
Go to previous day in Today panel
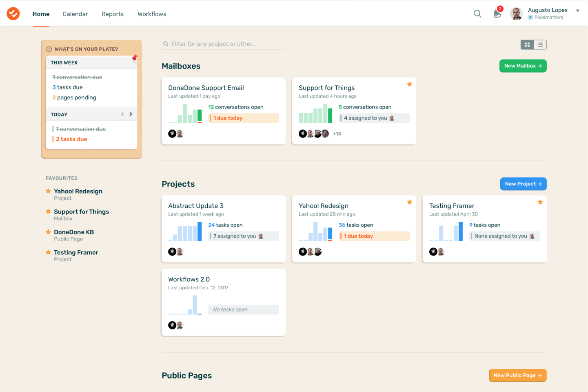tap(122, 114)
